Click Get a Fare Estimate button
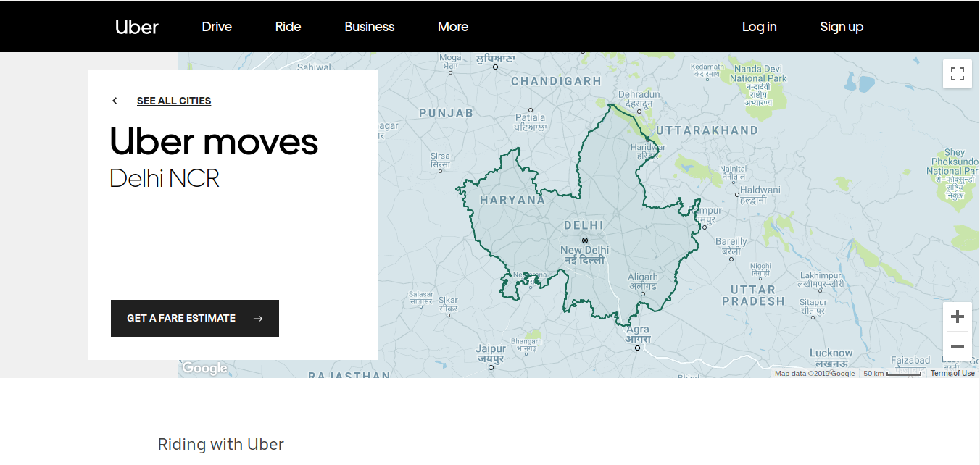Image resolution: width=980 pixels, height=465 pixels. coord(195,318)
